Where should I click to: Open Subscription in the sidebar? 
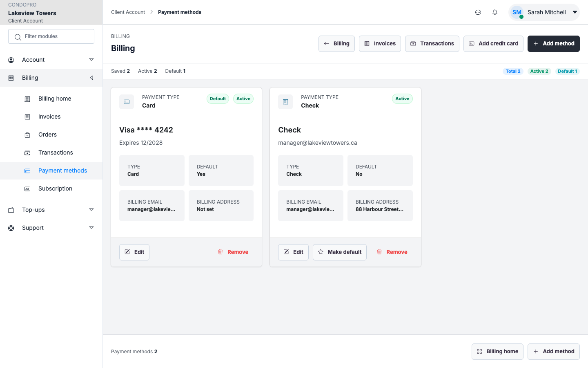[51, 188]
